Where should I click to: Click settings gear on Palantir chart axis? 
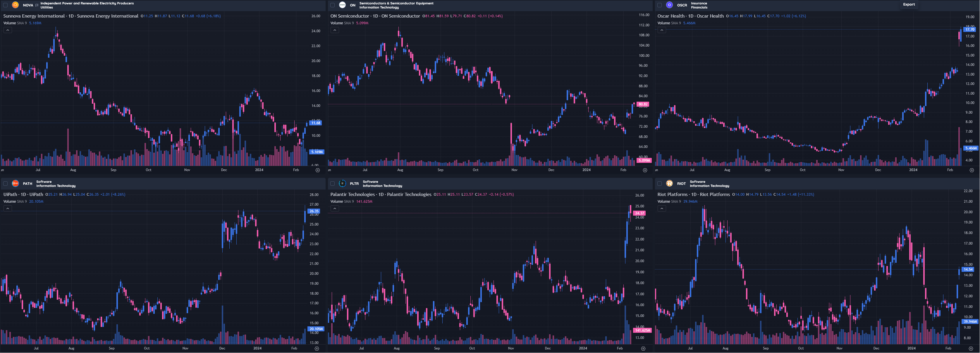coord(643,348)
